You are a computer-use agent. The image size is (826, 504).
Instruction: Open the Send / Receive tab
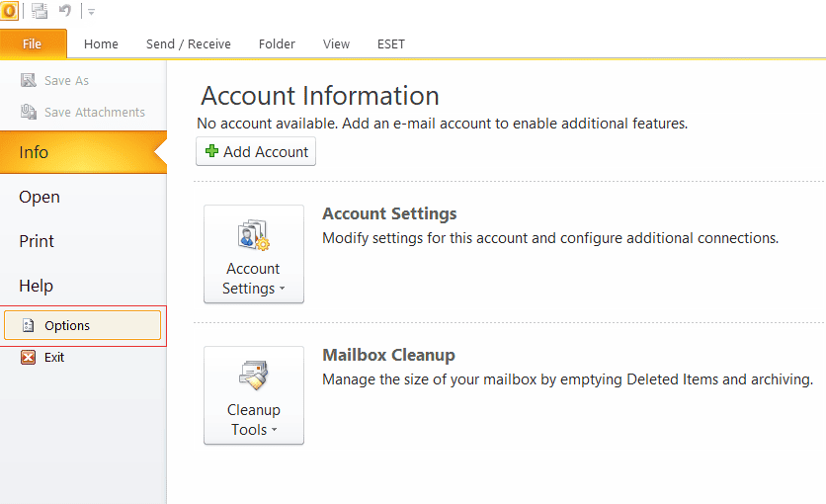pyautogui.click(x=188, y=44)
